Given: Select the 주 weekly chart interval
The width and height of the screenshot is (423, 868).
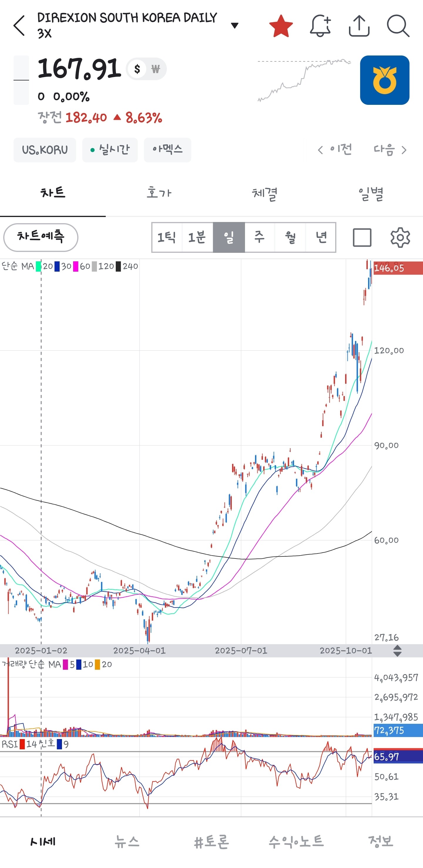Looking at the screenshot, I should click(x=260, y=237).
